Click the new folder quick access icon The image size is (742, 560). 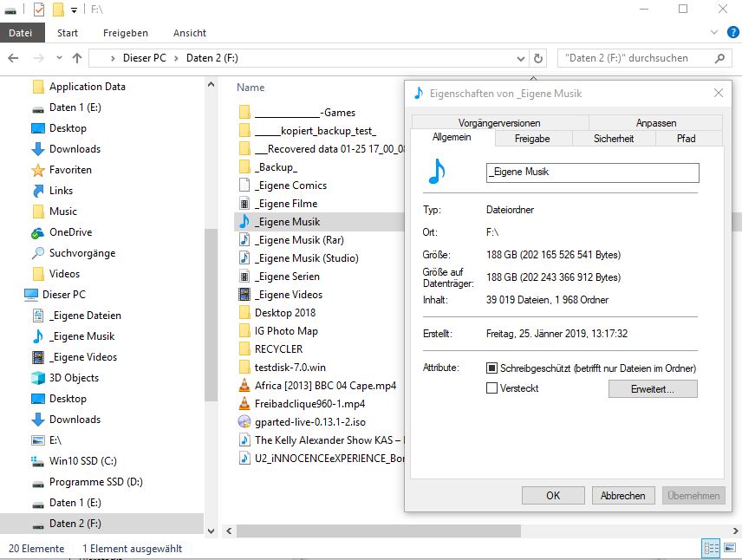(x=58, y=9)
